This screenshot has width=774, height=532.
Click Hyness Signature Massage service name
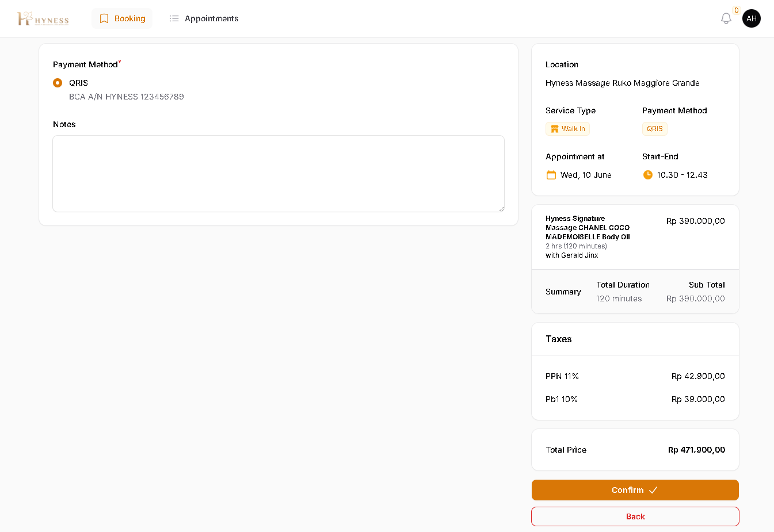click(x=588, y=228)
